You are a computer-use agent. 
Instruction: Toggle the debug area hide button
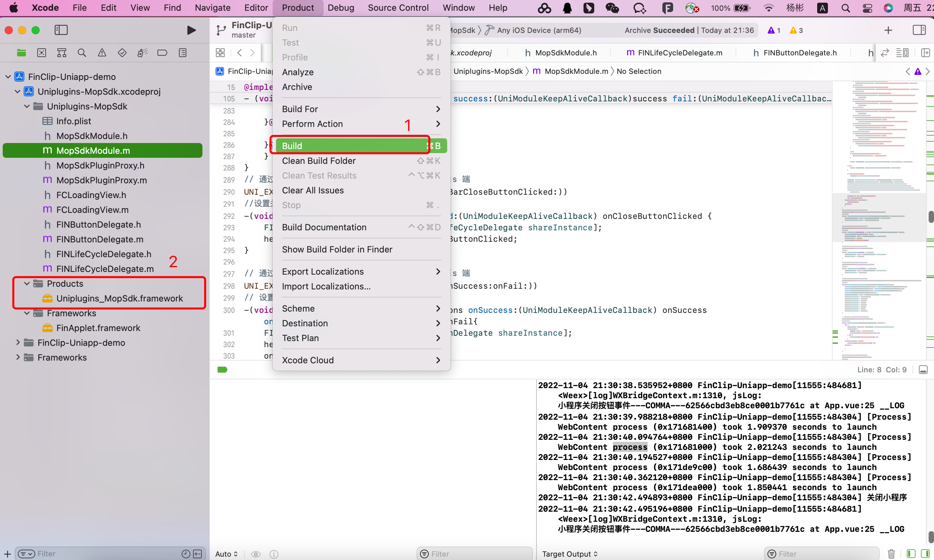(x=923, y=370)
